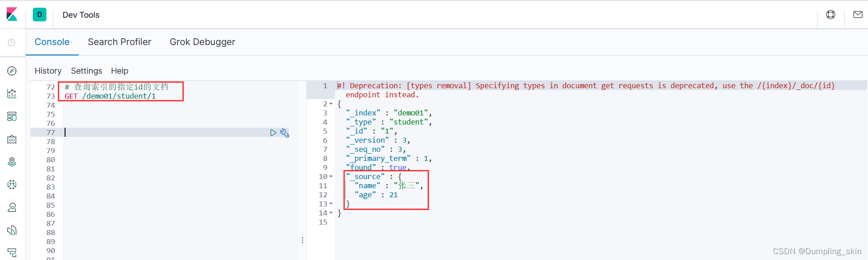
Task: Open Visualize chart icon in sidebar
Action: coord(12,94)
